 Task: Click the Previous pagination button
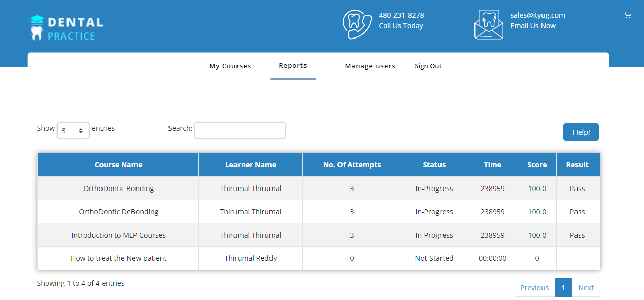point(534,287)
